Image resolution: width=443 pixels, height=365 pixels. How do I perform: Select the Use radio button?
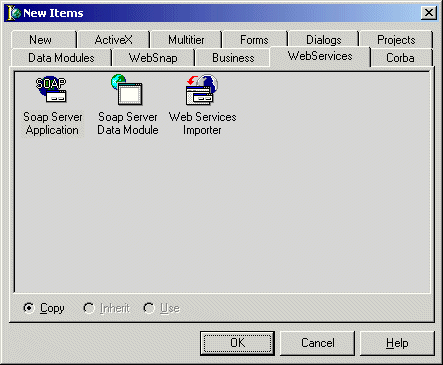pos(149,308)
